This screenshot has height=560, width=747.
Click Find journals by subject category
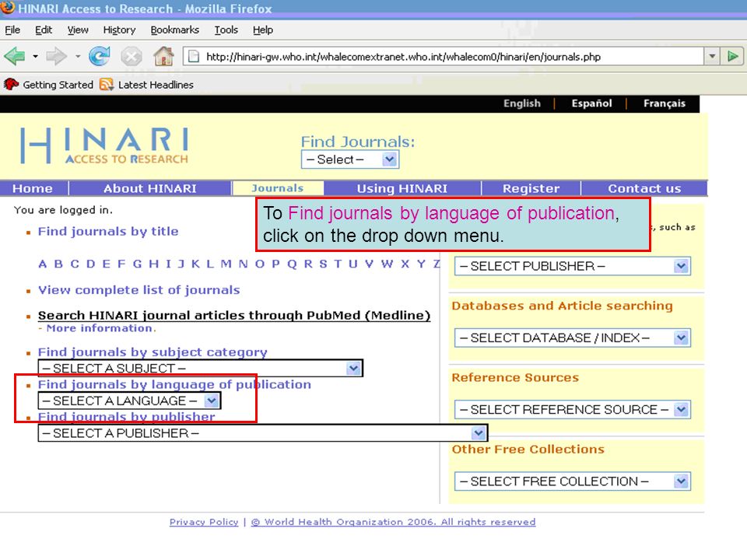[x=153, y=352]
